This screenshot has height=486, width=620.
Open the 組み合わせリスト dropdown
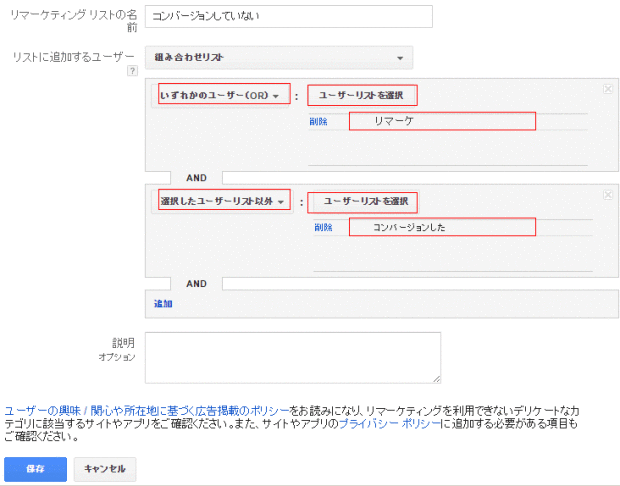(278, 58)
